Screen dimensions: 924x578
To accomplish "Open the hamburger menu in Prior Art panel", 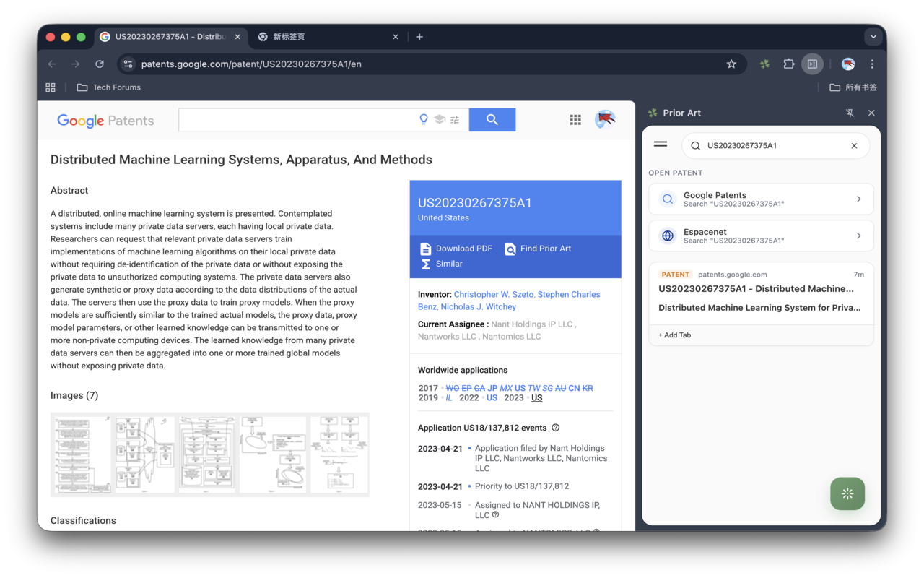I will pos(661,144).
